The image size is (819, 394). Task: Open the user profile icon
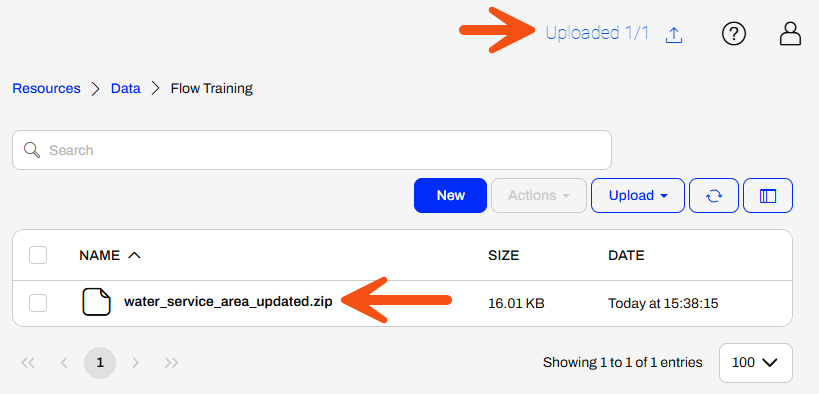[x=790, y=34]
